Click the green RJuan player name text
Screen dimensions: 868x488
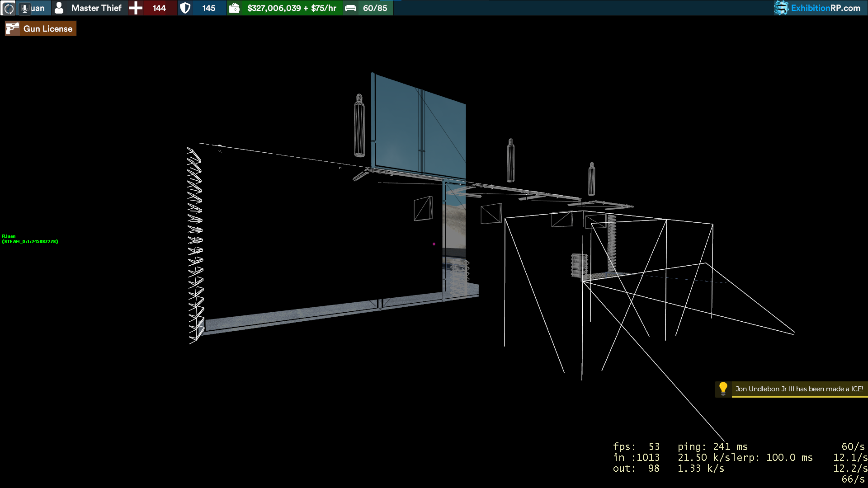pos(9,236)
